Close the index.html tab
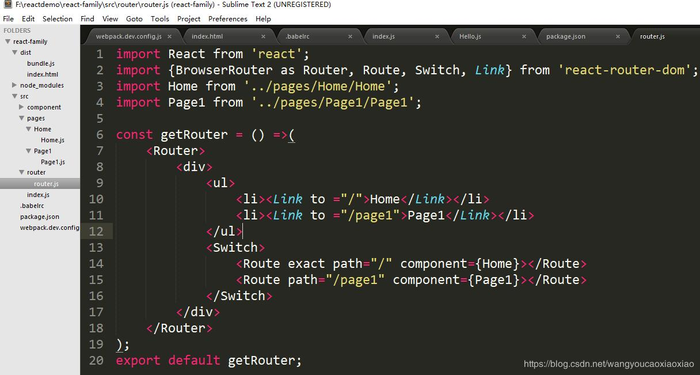 (263, 37)
